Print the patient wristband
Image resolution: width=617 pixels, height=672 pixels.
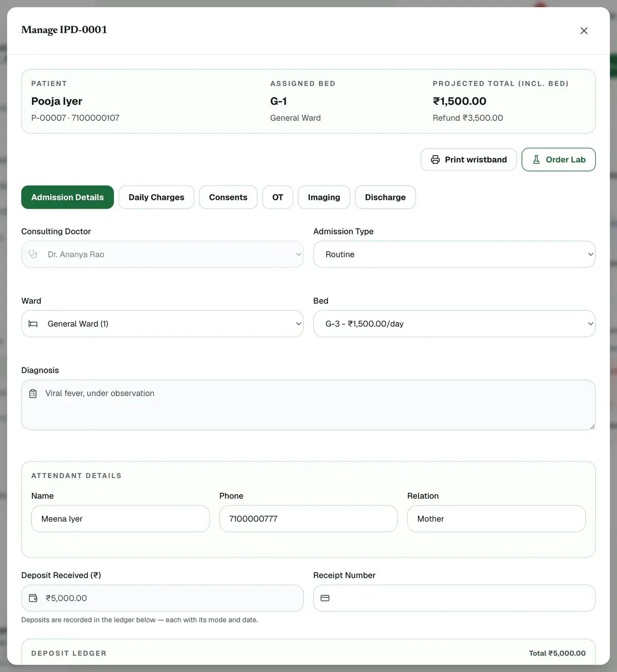tap(468, 160)
